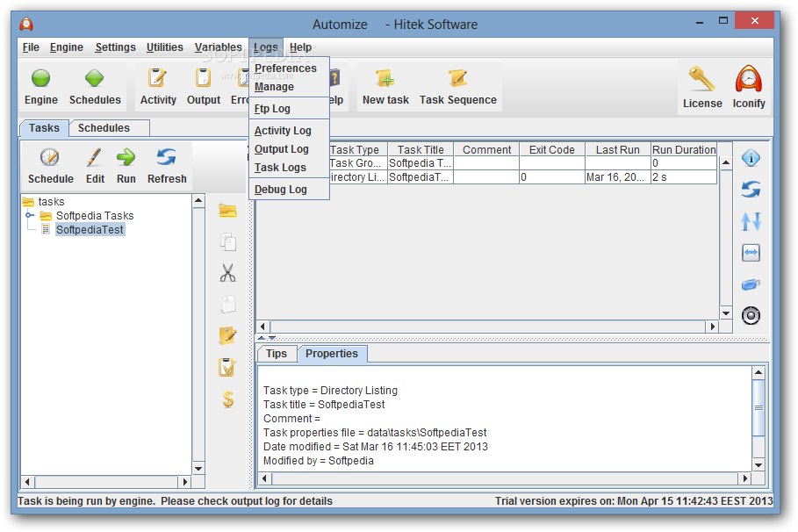Screen dimensions: 798x532
Task: Click the paste icon below the scissors
Action: click(227, 305)
